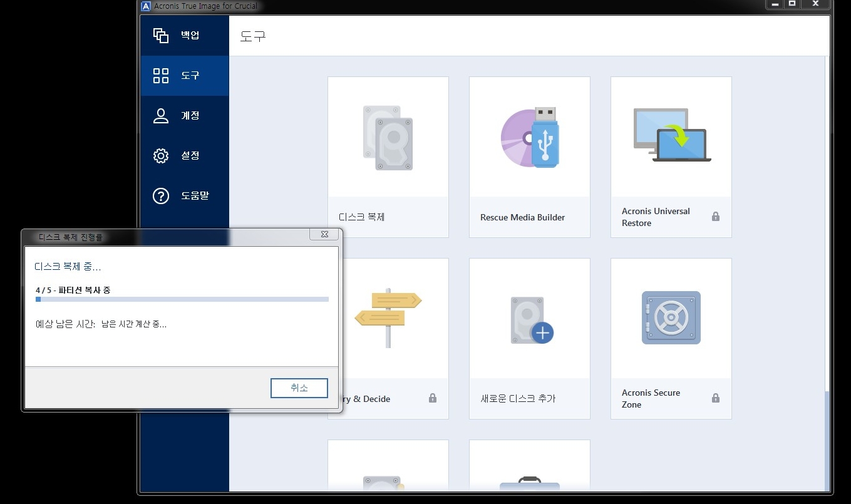The height and width of the screenshot is (504, 851).
Task: Open the disk clone hard drives icon
Action: (388, 138)
